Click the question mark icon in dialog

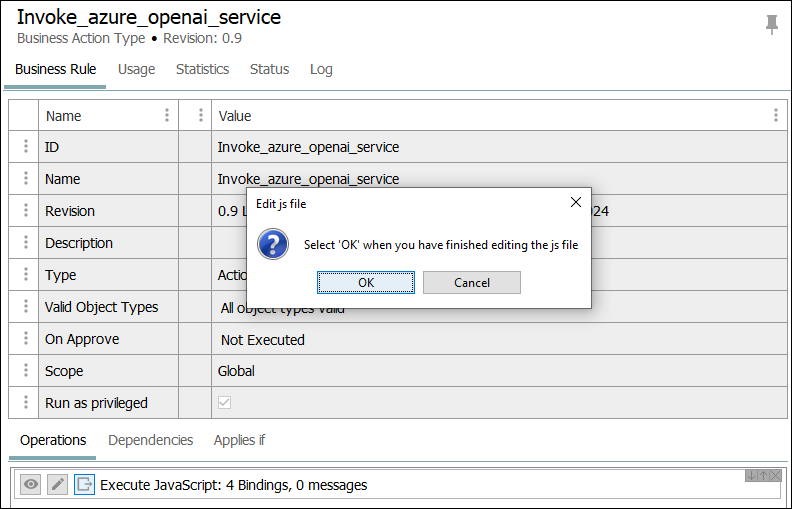273,244
